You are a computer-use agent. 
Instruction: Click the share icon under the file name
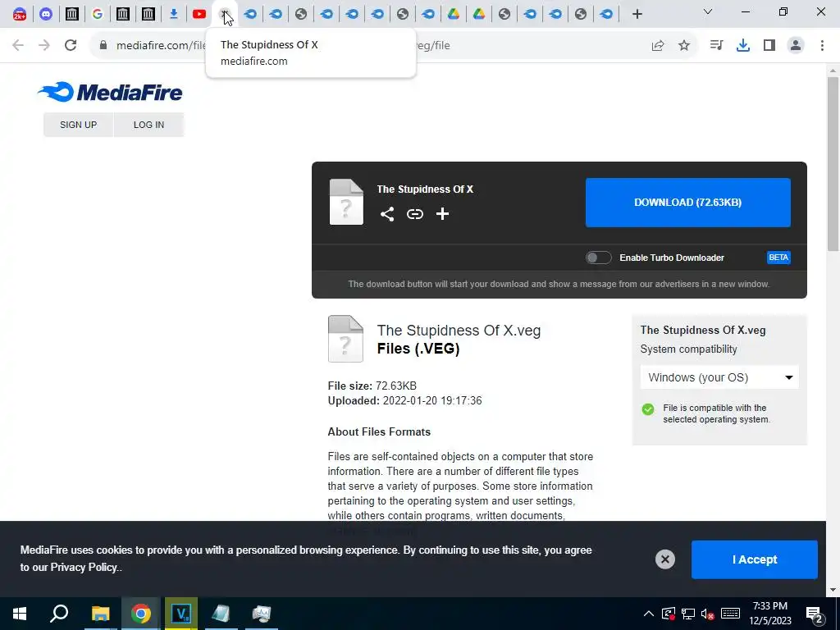[x=387, y=214]
